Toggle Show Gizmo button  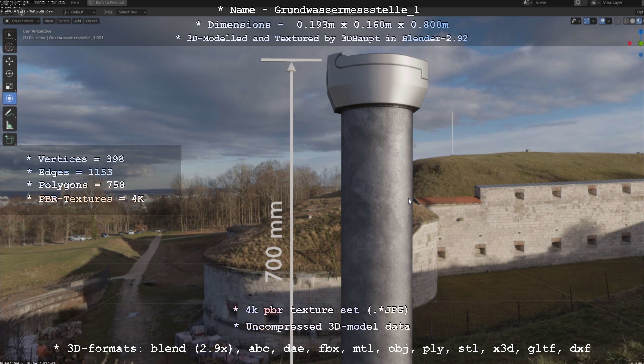[x=586, y=21]
